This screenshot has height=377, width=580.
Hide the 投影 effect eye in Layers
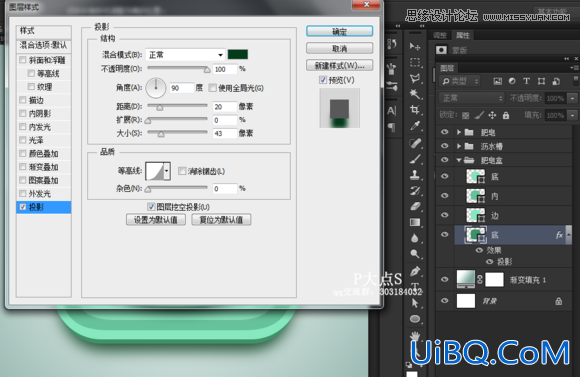pos(489,262)
